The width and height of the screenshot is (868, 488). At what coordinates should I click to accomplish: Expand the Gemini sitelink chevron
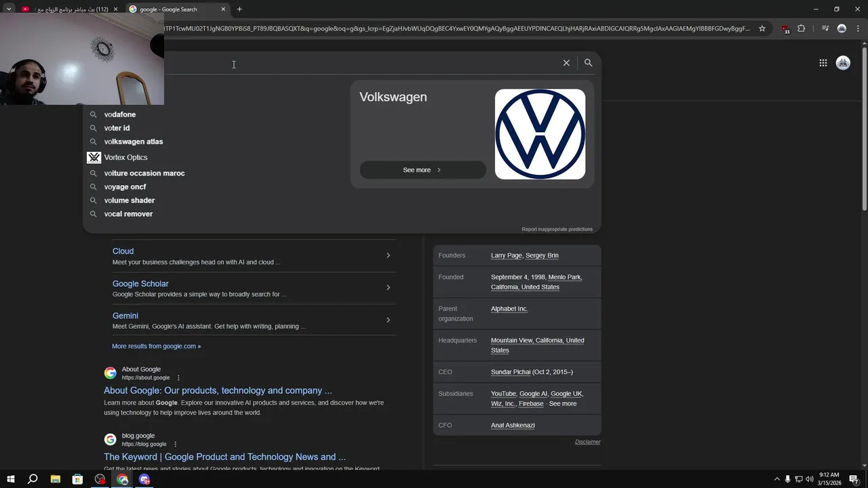tap(388, 320)
